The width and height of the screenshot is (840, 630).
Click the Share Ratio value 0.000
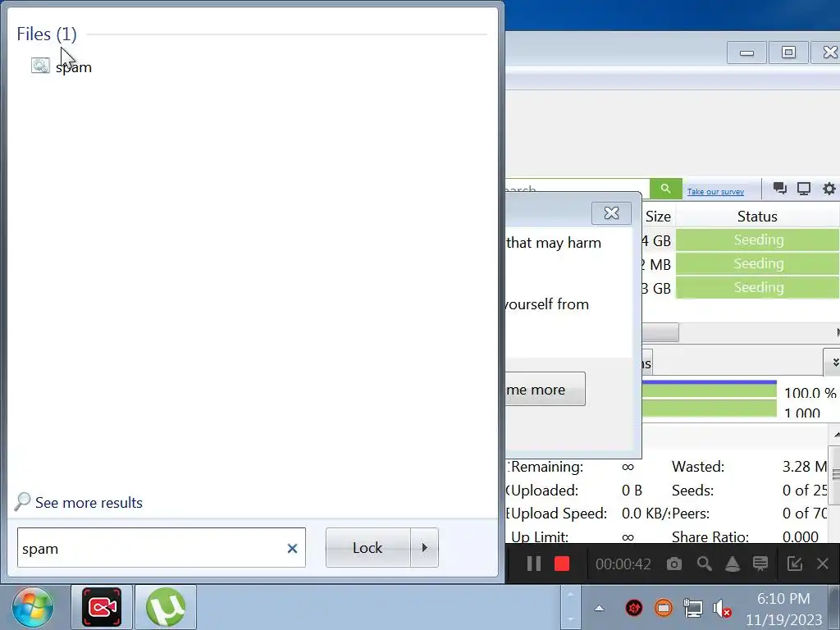click(x=801, y=536)
